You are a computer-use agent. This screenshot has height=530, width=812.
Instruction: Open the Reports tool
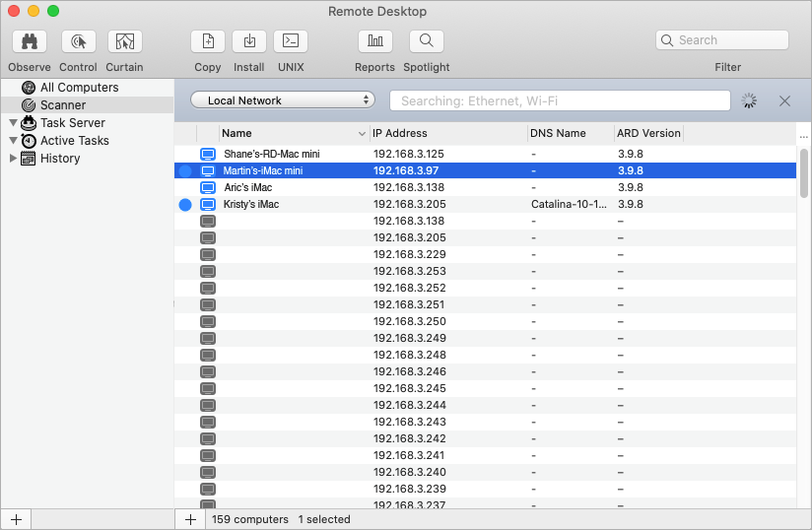374,41
